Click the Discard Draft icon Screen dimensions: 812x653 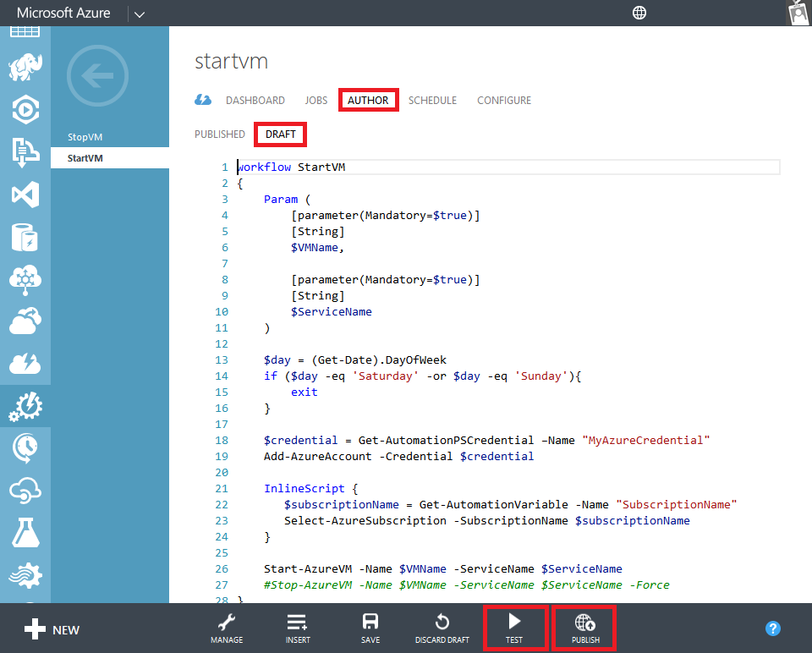coord(442,628)
